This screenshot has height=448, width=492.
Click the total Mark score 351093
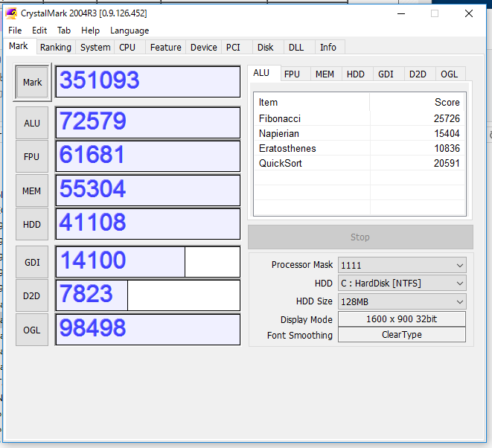(x=148, y=82)
